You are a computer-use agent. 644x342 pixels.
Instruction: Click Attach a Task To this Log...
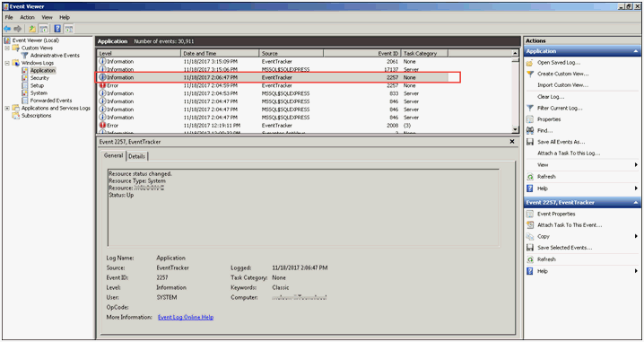tap(569, 153)
